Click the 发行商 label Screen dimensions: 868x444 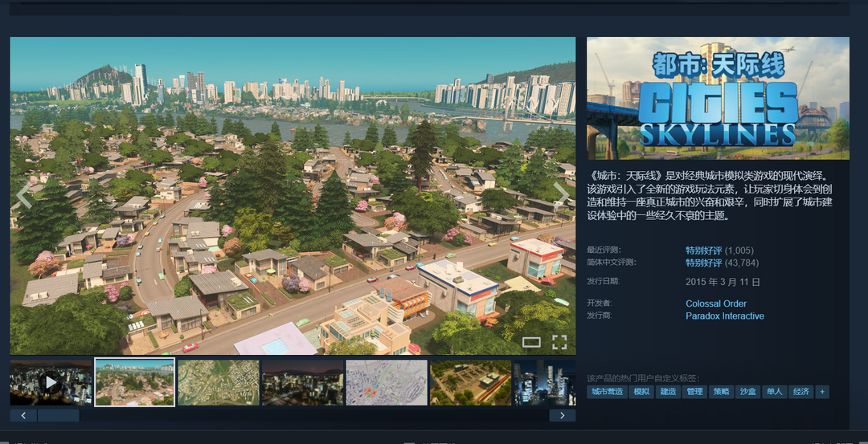click(600, 316)
